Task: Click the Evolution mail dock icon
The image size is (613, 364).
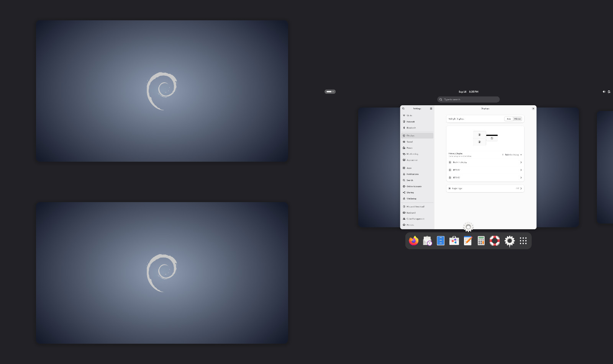Action: coord(427,241)
